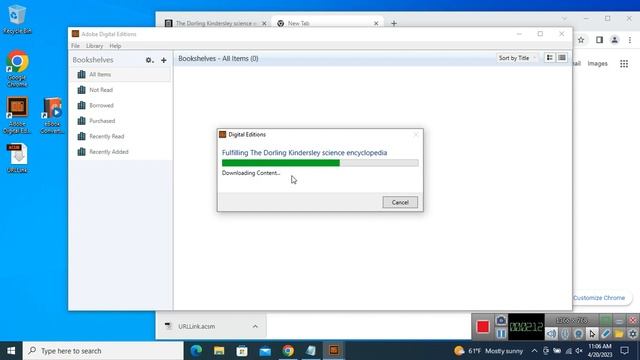Open Chrome three-dot menu
The height and width of the screenshot is (360, 640).
click(630, 40)
